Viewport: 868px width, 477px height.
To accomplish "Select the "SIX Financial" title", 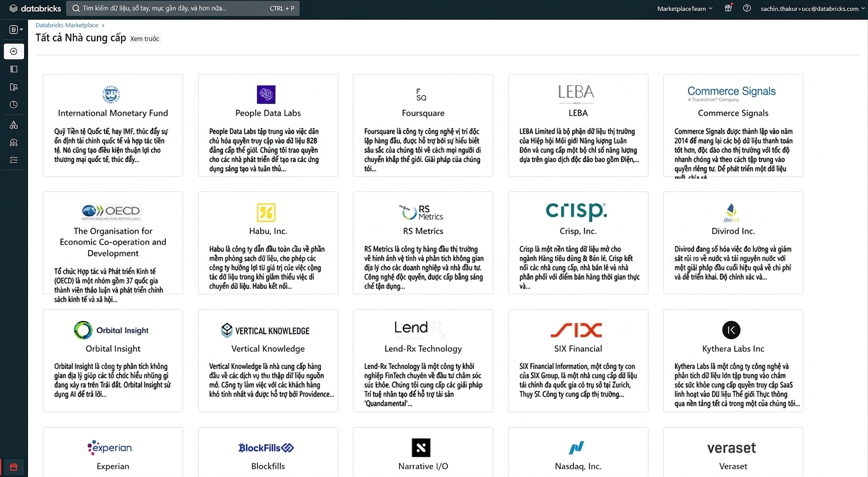I will pos(578,348).
